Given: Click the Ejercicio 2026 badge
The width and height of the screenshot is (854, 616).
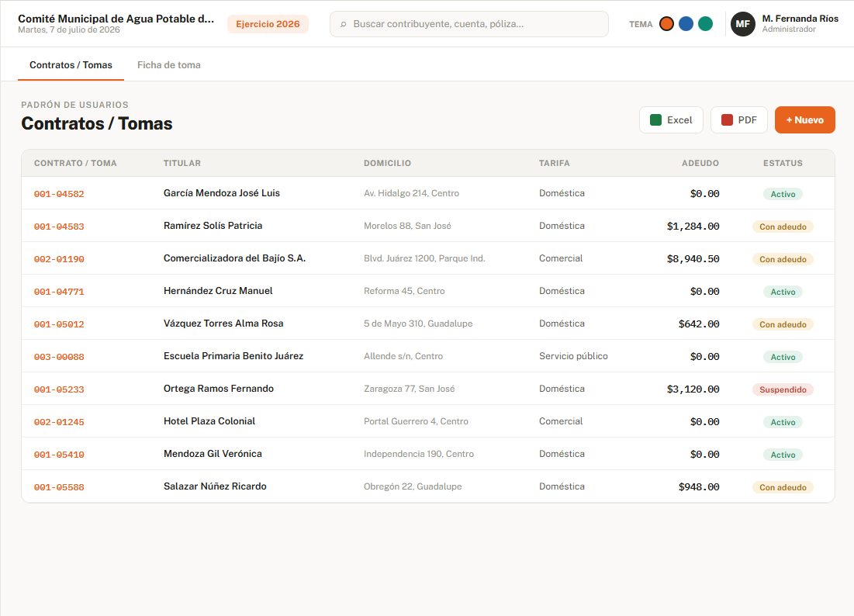Looking at the screenshot, I should click(x=268, y=24).
